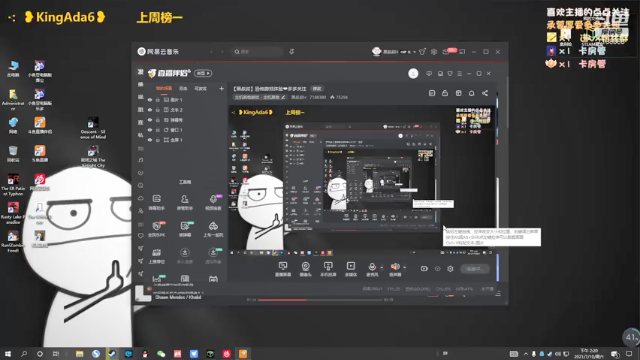Open the playlist icon at the bottom of 网易云音乐

(498, 294)
